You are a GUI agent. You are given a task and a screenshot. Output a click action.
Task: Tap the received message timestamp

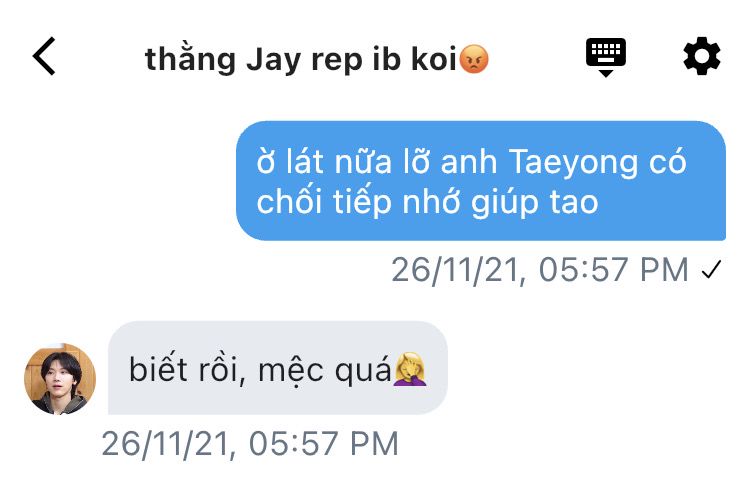250,444
